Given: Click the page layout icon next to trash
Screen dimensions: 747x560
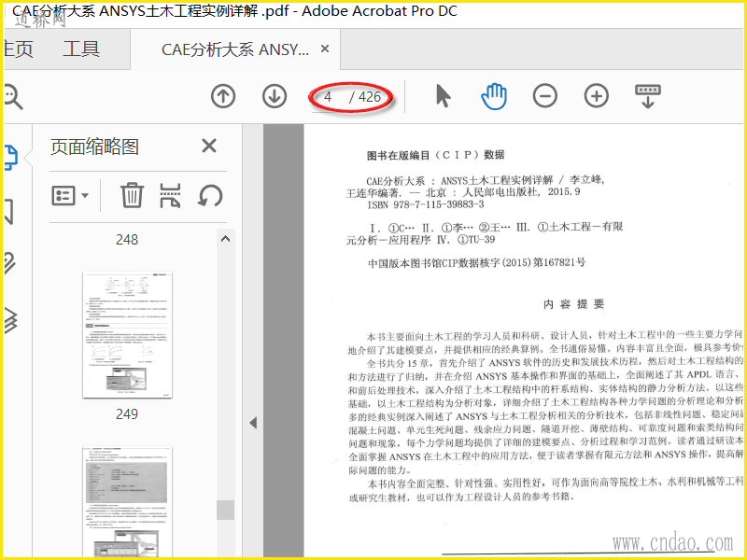Looking at the screenshot, I should click(x=170, y=195).
